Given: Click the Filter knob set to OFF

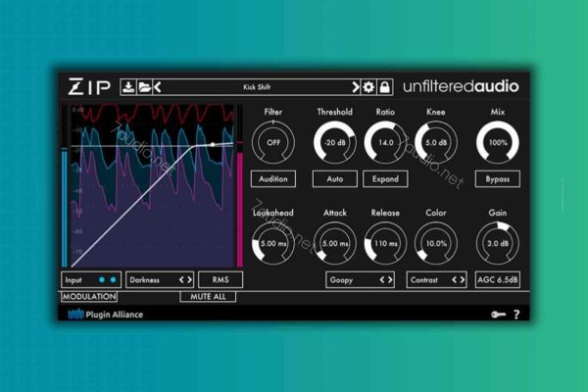Looking at the screenshot, I should click(273, 142).
